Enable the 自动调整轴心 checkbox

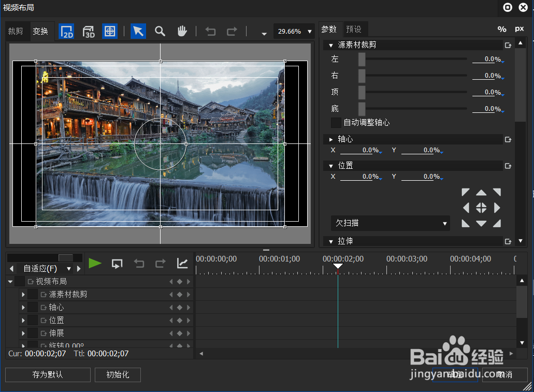point(336,123)
